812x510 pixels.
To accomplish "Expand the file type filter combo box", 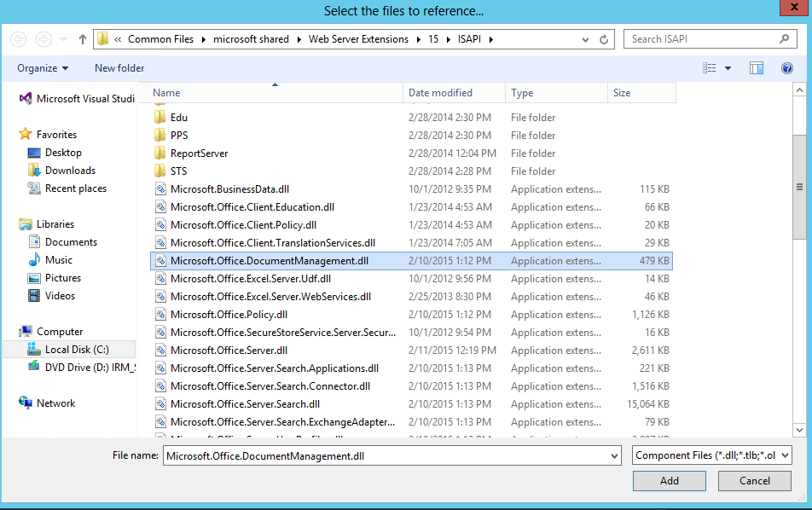I will click(712, 456).
